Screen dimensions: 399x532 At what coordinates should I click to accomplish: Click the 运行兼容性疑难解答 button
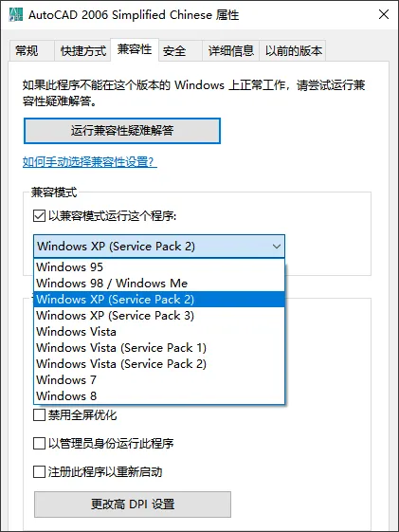[x=122, y=131]
